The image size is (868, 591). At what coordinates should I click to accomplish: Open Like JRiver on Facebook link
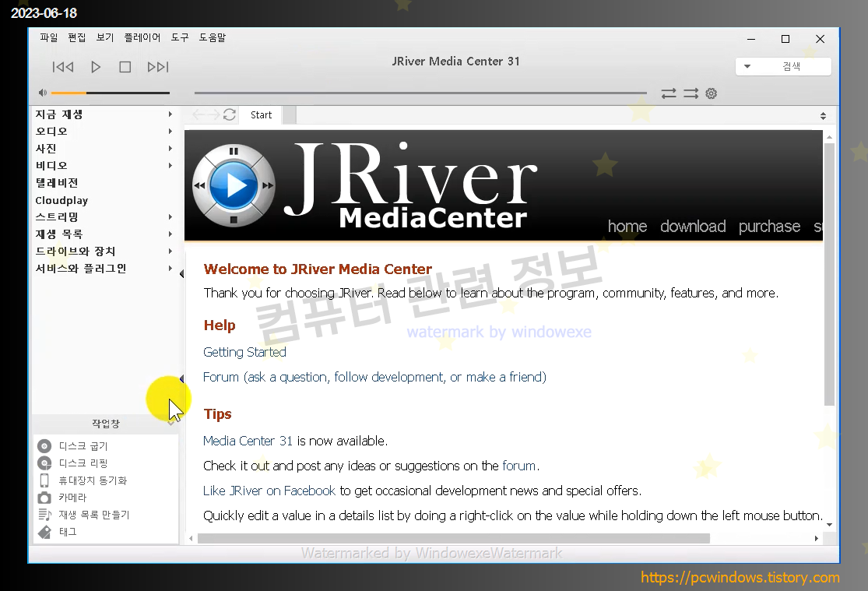269,491
